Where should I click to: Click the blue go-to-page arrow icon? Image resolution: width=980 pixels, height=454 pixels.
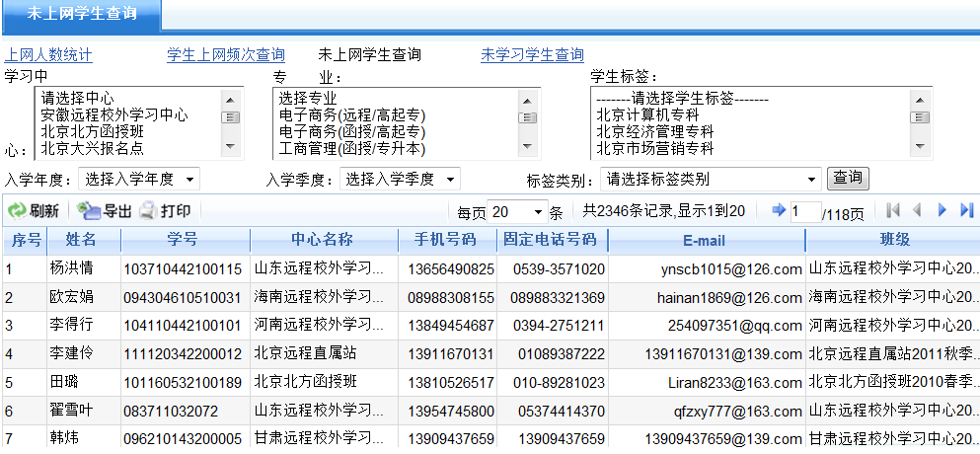[779, 211]
